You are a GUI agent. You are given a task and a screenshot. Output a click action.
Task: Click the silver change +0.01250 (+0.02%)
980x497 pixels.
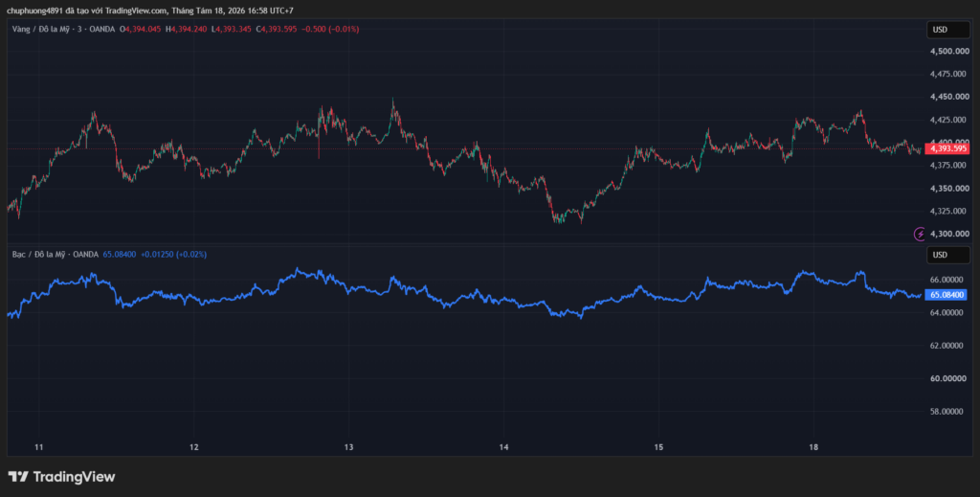click(174, 255)
